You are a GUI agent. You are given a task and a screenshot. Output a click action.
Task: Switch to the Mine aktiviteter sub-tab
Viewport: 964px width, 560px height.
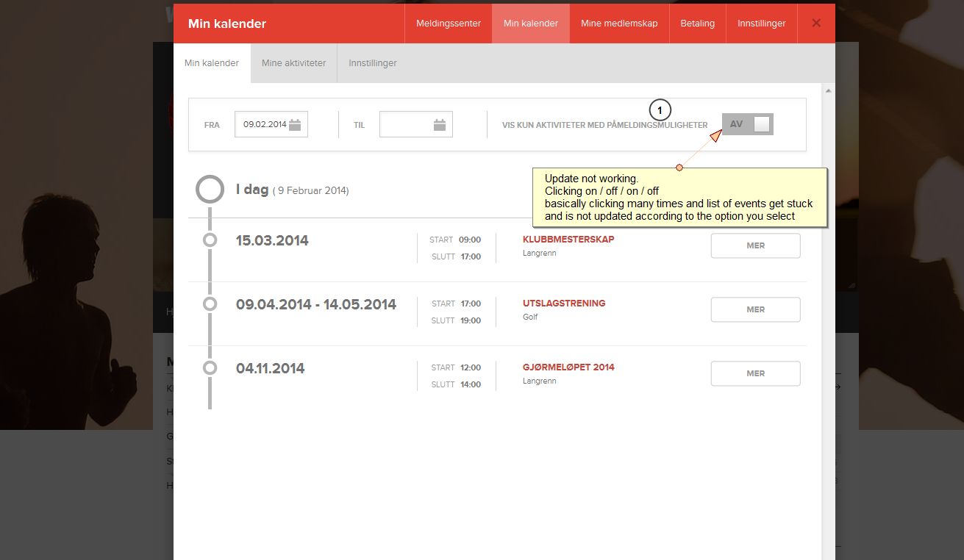click(x=293, y=63)
